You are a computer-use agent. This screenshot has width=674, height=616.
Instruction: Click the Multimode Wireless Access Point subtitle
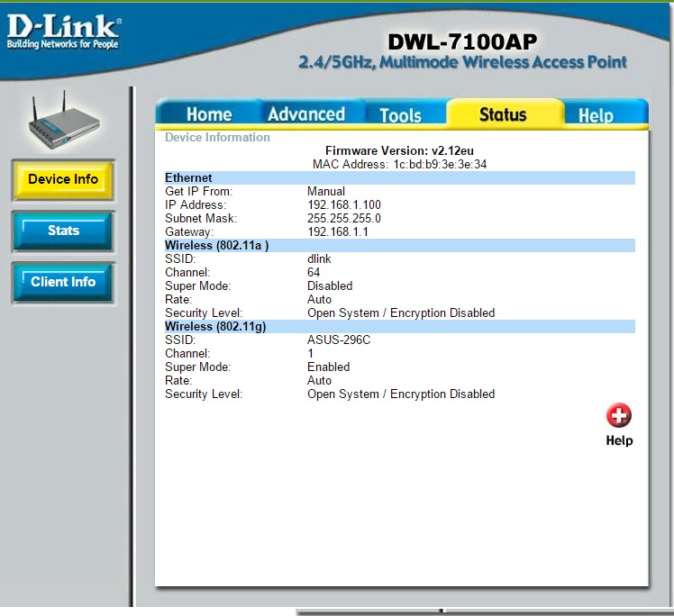click(x=462, y=62)
